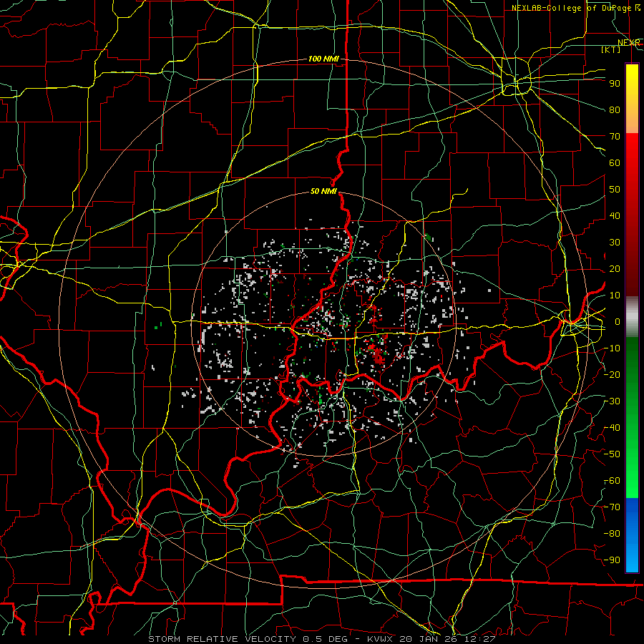This screenshot has width=644, height=644.
Task: Click the 0 value on velocity scale
Action: (618, 321)
